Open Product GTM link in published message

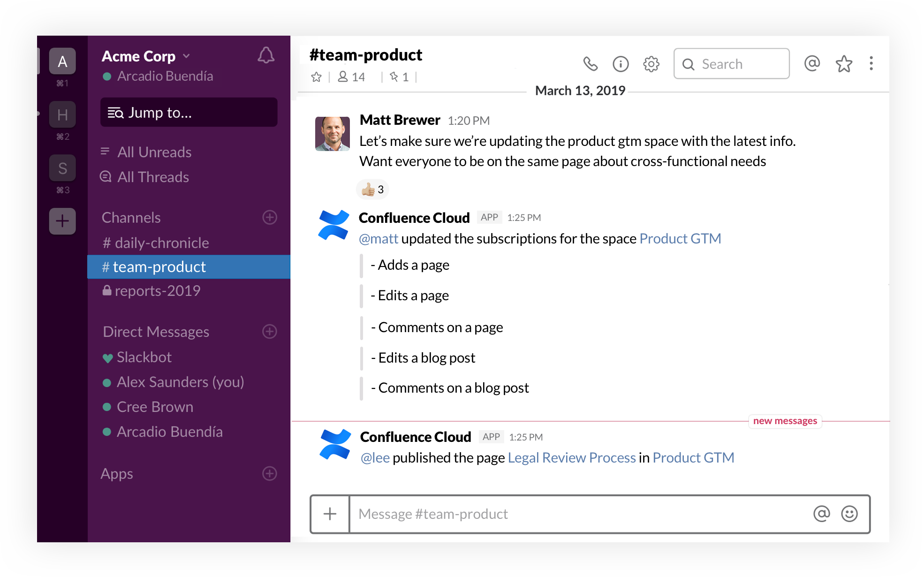[693, 458]
